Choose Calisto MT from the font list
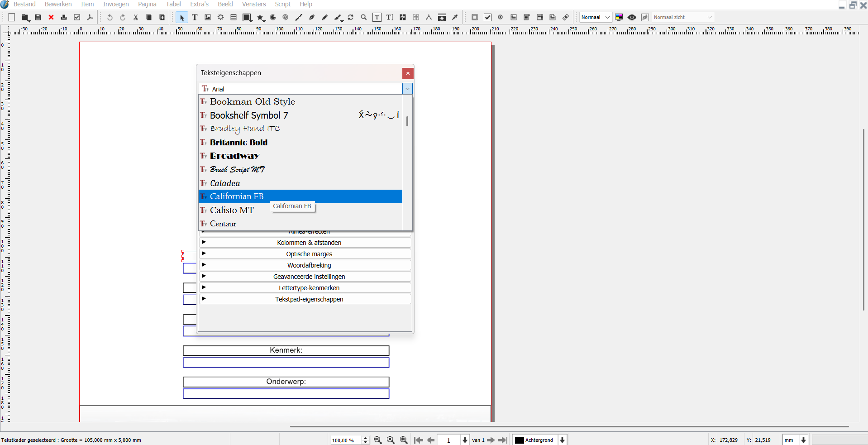The height and width of the screenshot is (445, 868). (x=232, y=210)
